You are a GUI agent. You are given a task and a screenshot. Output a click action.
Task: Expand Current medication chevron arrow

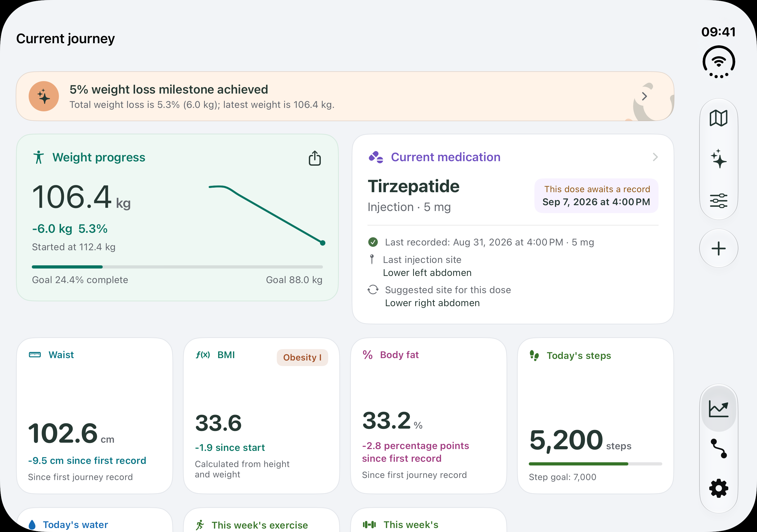coord(655,157)
